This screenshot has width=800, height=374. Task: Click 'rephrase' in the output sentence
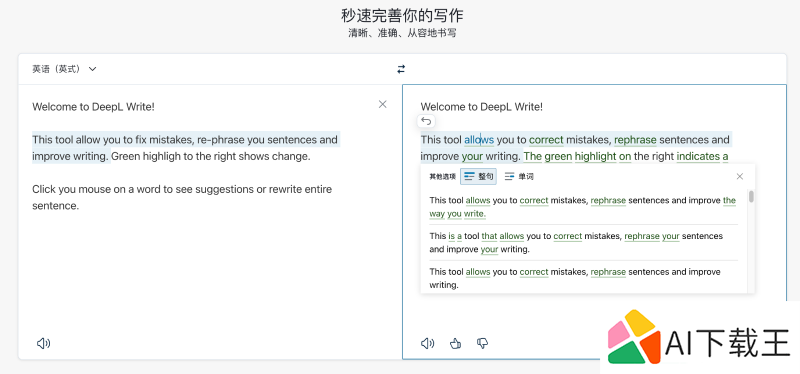[635, 140]
